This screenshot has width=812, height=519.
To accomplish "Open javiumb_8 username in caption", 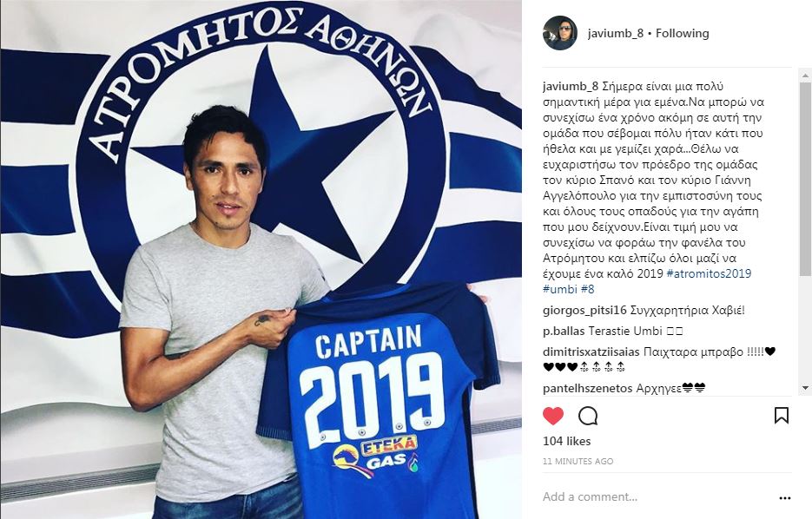I will [x=571, y=86].
